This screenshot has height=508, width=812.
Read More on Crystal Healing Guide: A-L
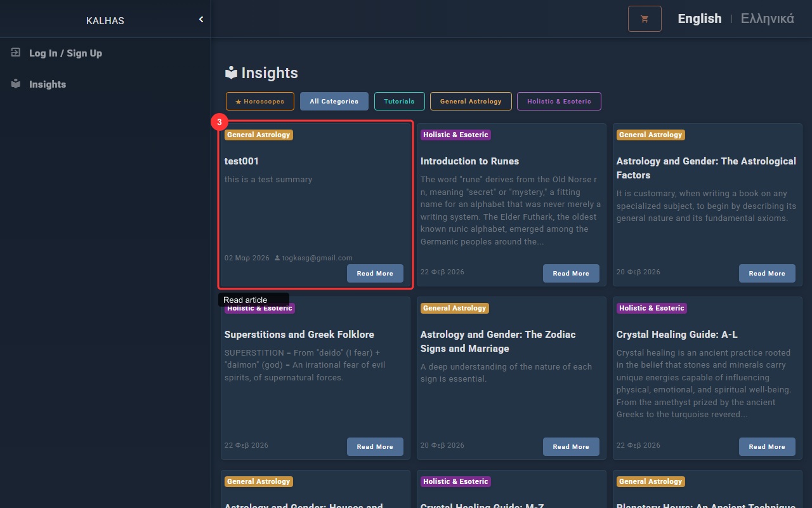click(x=767, y=447)
